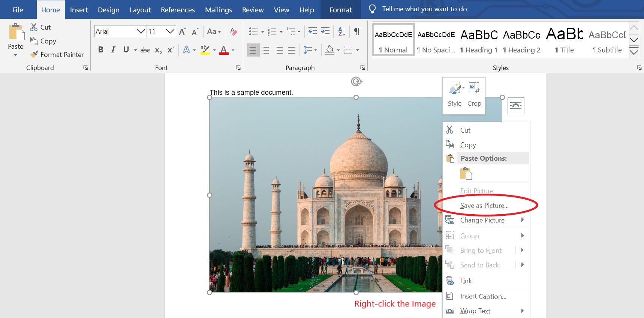The height and width of the screenshot is (318, 644).
Task: Click Copy in the Clipboard group
Action: tap(43, 41)
